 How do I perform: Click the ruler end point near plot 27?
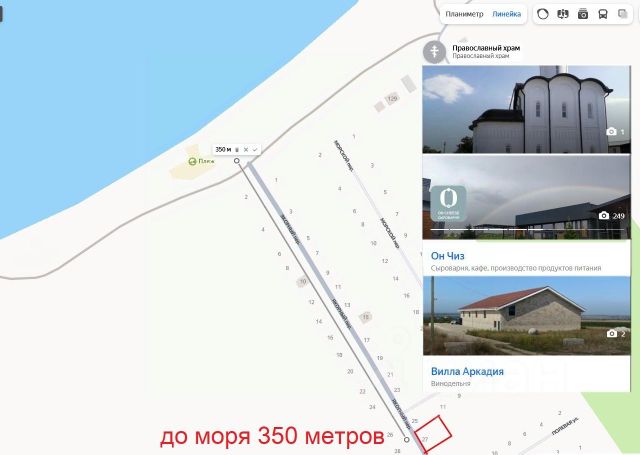[x=407, y=439]
